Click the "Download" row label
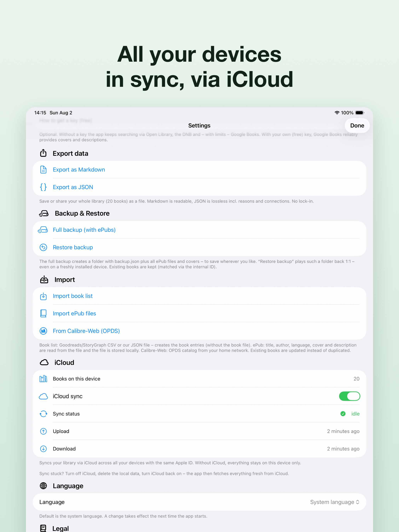 [x=64, y=449]
